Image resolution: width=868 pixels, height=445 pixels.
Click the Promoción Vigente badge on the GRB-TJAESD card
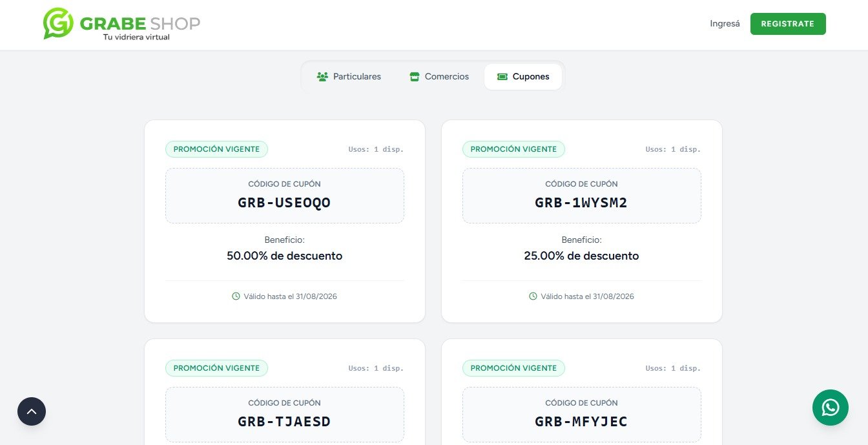(x=216, y=368)
